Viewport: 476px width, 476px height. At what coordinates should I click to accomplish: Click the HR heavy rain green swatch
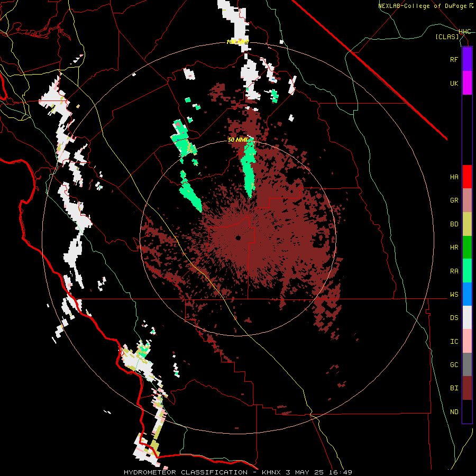pyautogui.click(x=467, y=248)
